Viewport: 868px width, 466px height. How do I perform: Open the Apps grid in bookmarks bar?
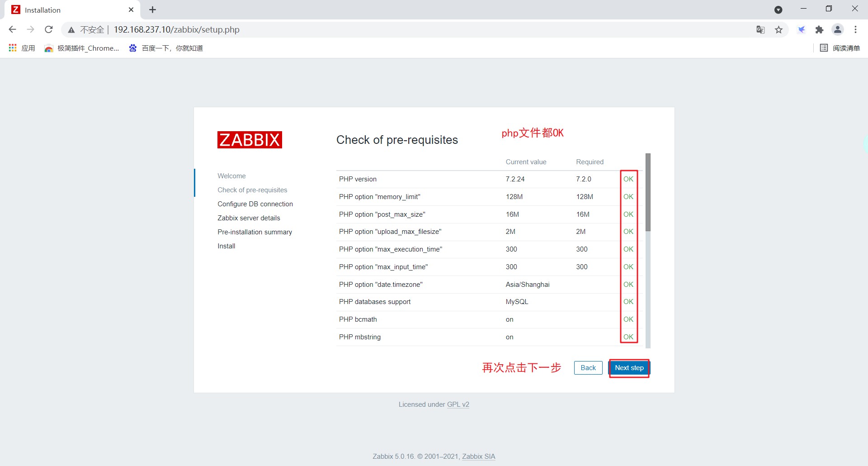click(22, 48)
